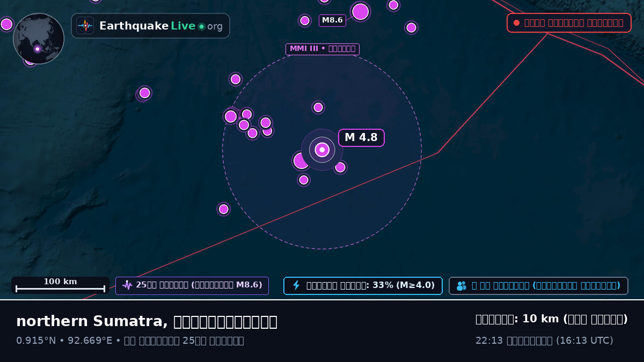The height and width of the screenshot is (362, 644).
Task: Click the 100 km scale bar
Action: [x=60, y=285]
